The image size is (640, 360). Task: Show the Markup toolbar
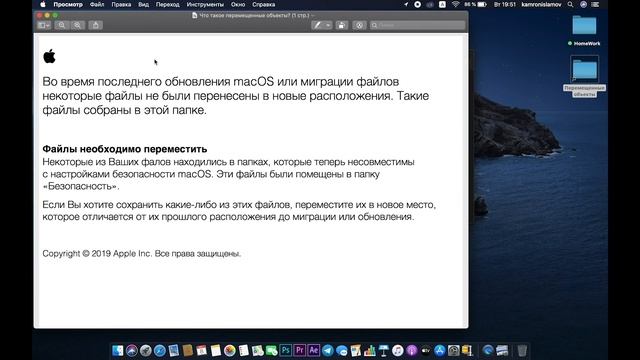click(x=359, y=25)
